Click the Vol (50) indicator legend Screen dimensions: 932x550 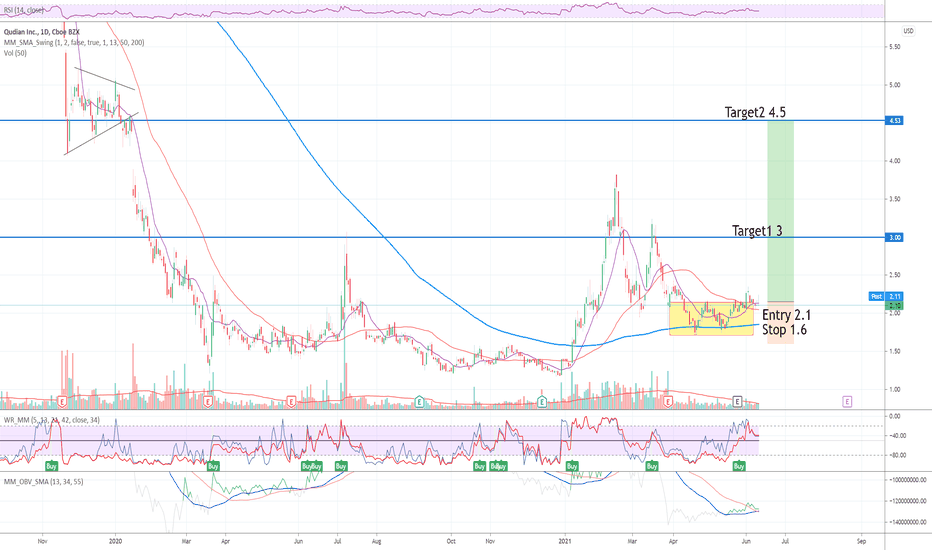tap(15, 53)
